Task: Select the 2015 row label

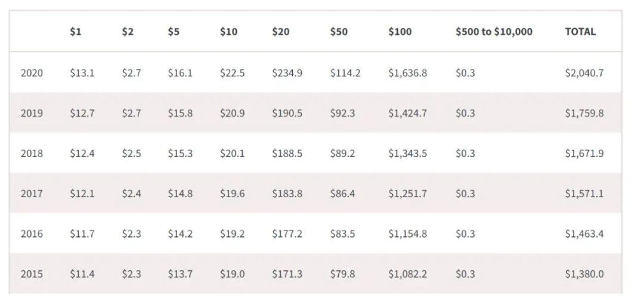Action: [32, 274]
